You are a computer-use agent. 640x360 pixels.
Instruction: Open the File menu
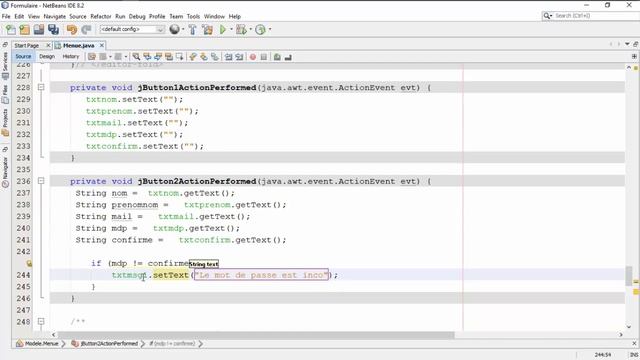pos(6,16)
